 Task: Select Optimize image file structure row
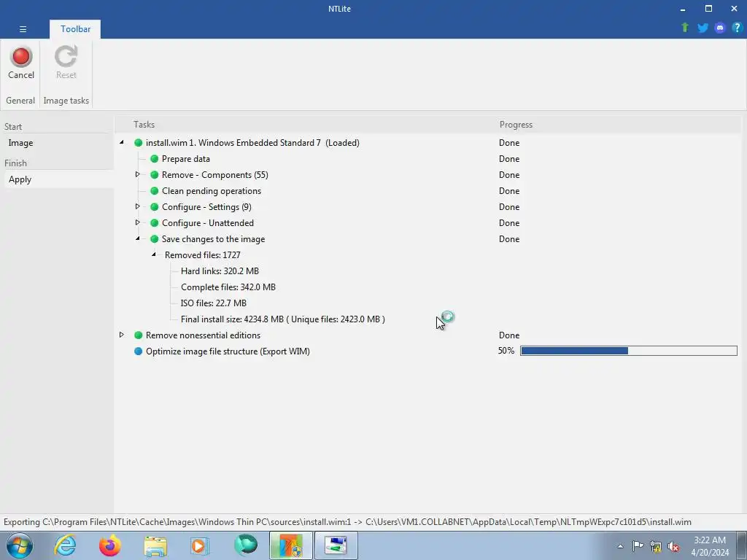click(228, 351)
